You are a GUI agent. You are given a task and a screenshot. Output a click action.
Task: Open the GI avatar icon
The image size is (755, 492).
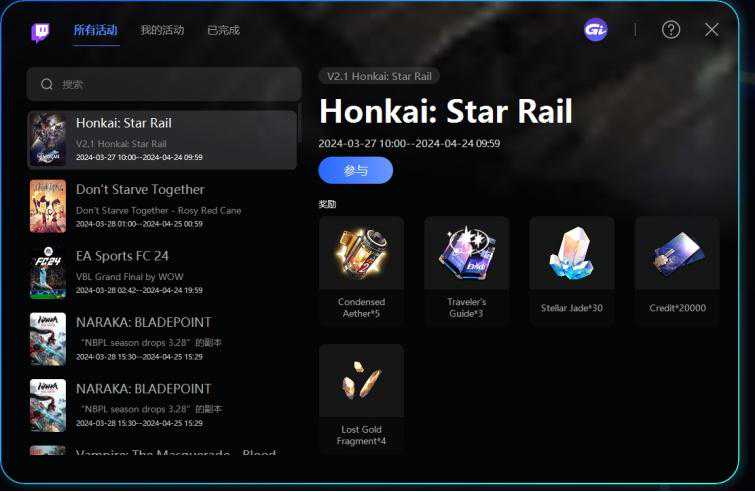coord(596,30)
